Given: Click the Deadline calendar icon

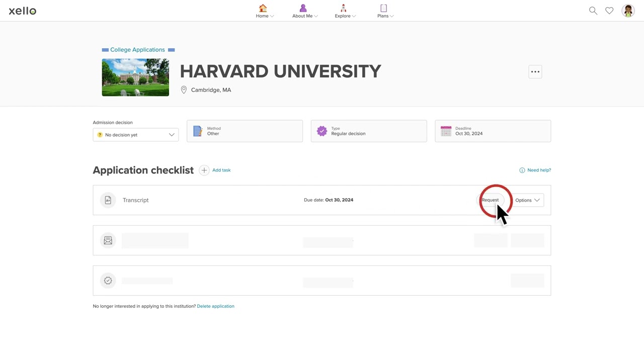Looking at the screenshot, I should click(x=446, y=131).
